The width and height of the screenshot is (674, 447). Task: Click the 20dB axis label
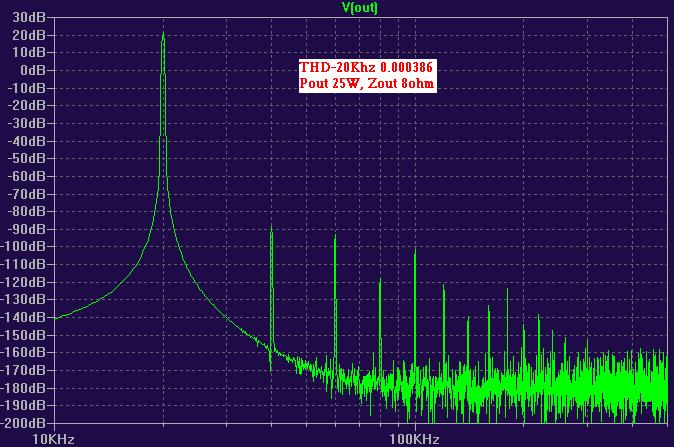tap(29, 35)
